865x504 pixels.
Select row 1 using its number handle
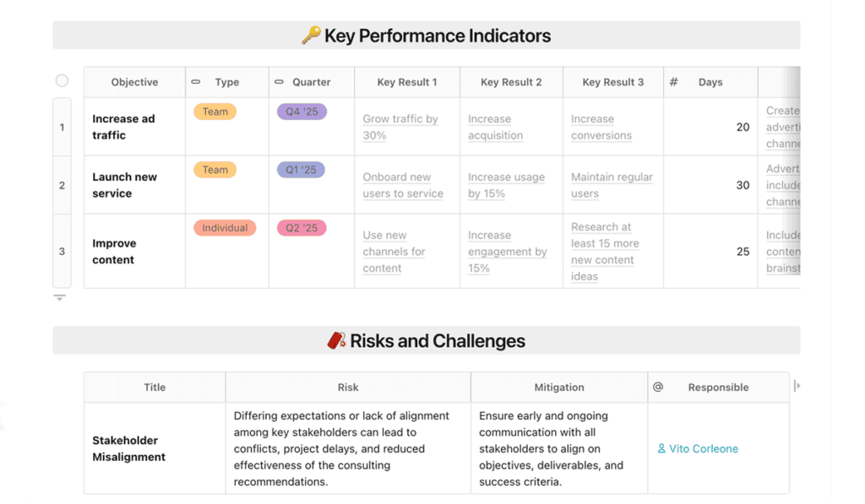point(62,127)
